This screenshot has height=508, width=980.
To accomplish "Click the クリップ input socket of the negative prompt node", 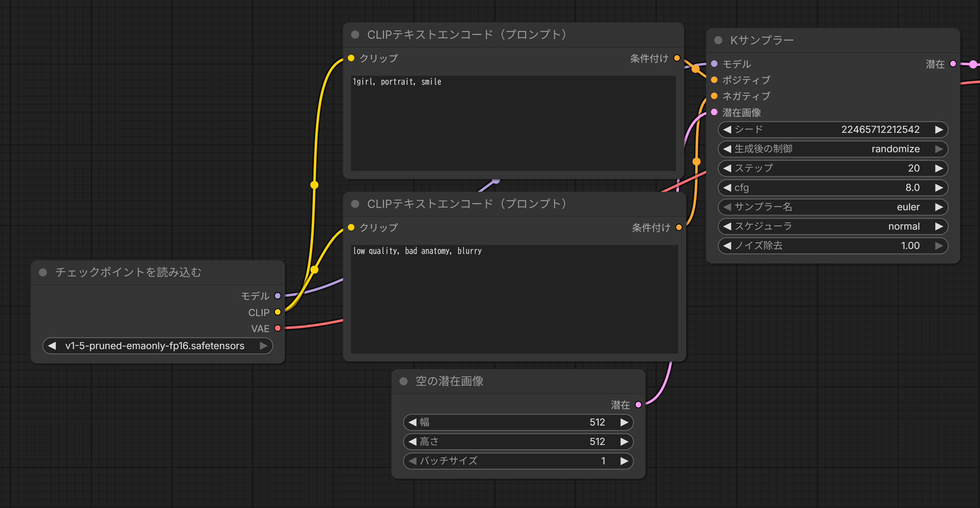I will pos(351,227).
